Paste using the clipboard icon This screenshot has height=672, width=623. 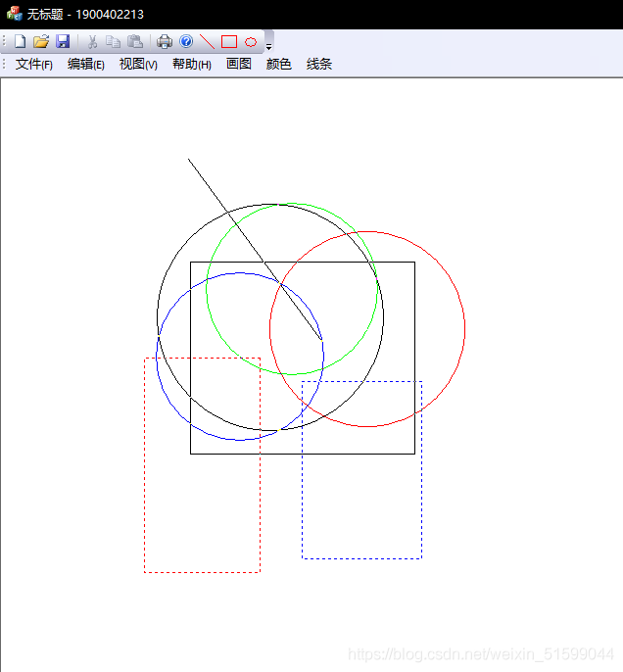pos(135,41)
